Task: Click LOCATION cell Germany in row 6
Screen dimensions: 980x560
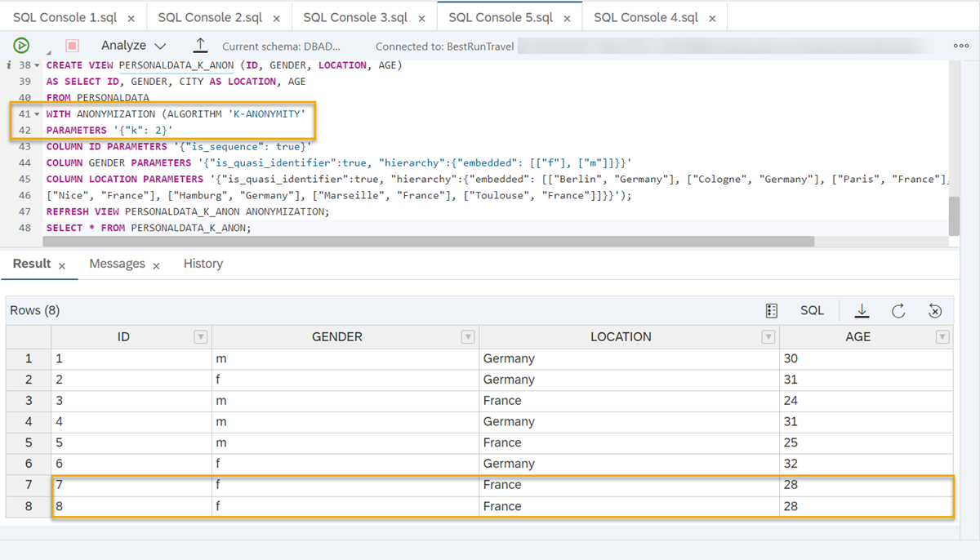Action: [629, 464]
